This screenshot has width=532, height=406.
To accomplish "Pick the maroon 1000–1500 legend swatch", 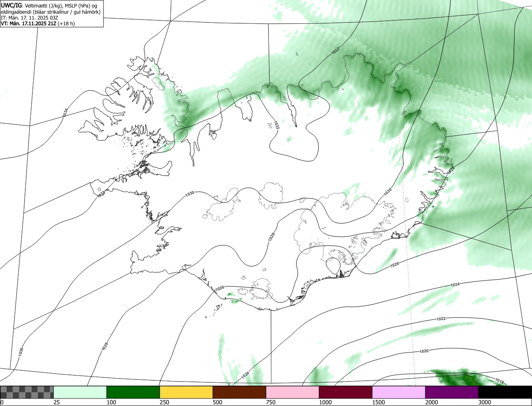I will (x=346, y=392).
